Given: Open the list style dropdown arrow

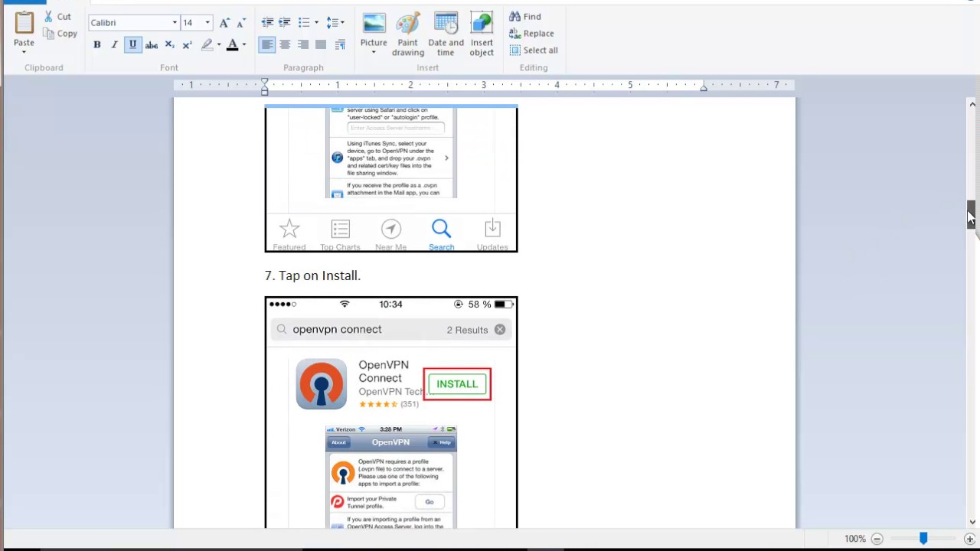Looking at the screenshot, I should [x=316, y=23].
